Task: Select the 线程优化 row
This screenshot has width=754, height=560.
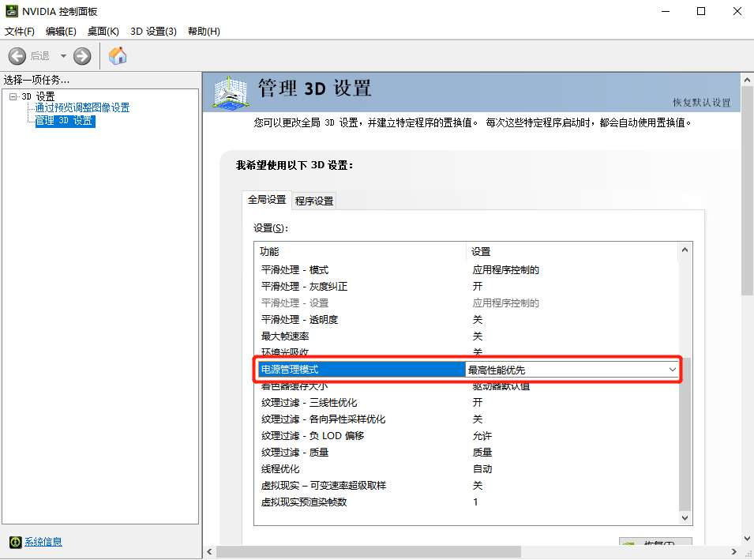Action: click(466, 469)
